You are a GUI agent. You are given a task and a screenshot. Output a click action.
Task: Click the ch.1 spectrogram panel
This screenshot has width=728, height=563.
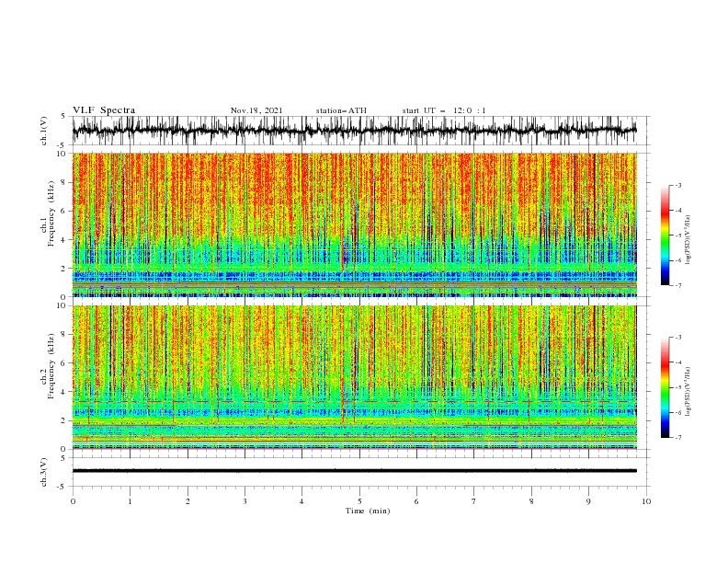point(355,224)
